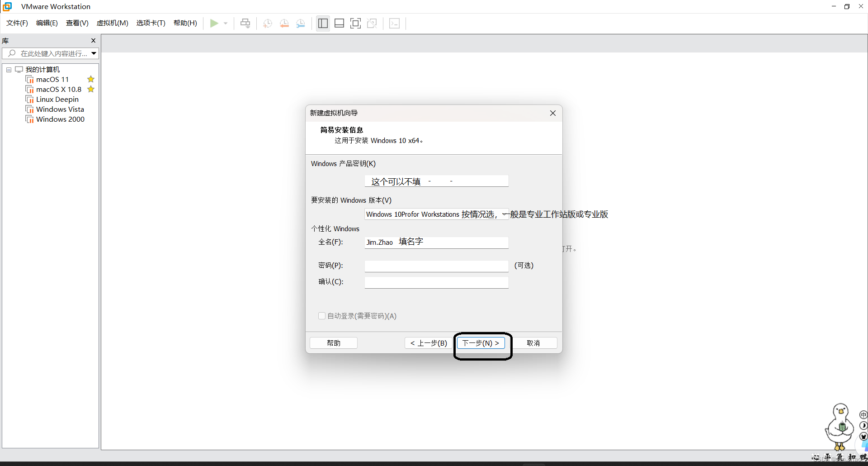
Task: Open the Windows version dropdown
Action: pos(437,214)
